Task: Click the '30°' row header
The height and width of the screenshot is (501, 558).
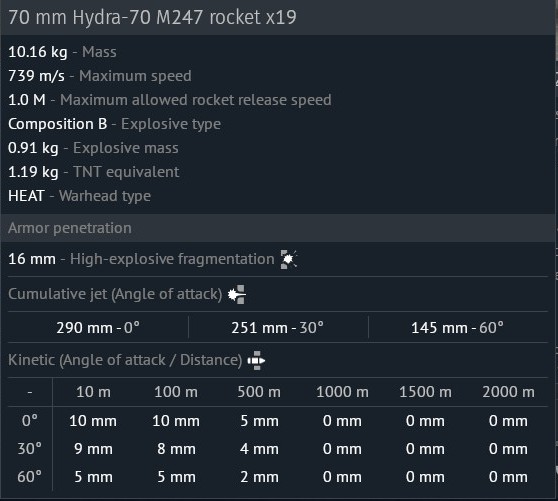Action: [30, 449]
